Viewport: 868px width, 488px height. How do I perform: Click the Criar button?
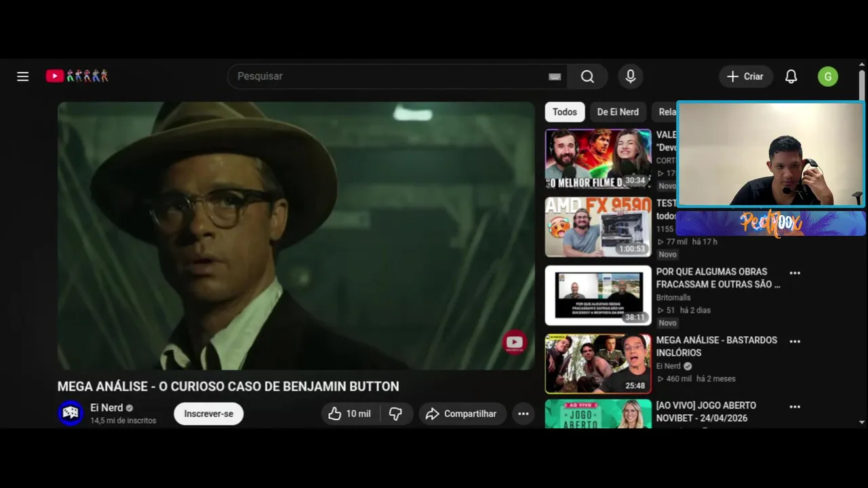click(x=746, y=77)
